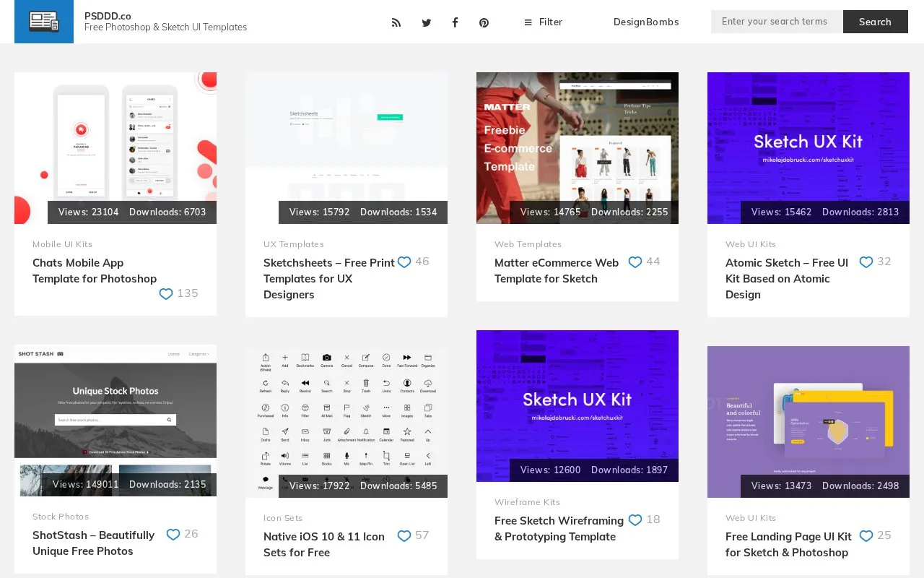The height and width of the screenshot is (578, 924).
Task: Like the ShotStash heart icon
Action: 173,535
